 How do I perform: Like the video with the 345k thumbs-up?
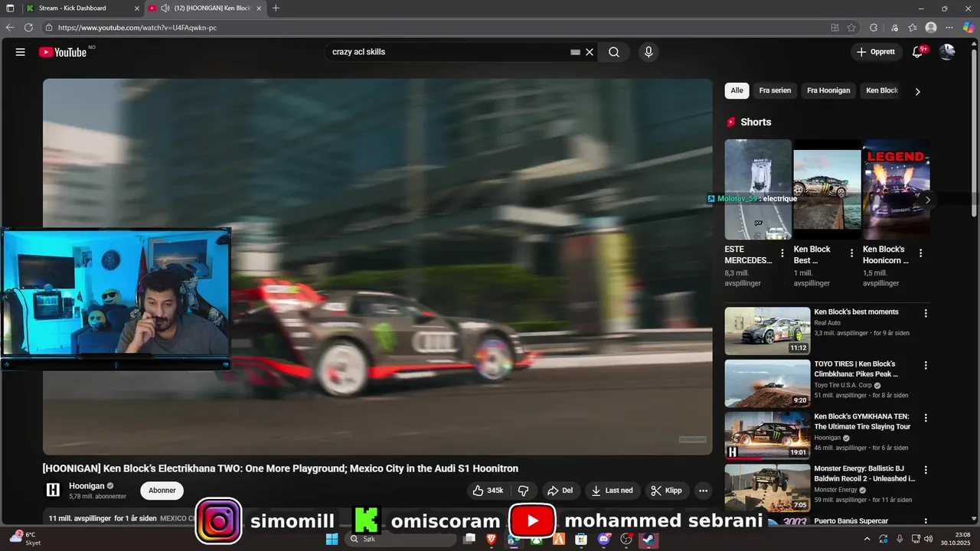[488, 491]
